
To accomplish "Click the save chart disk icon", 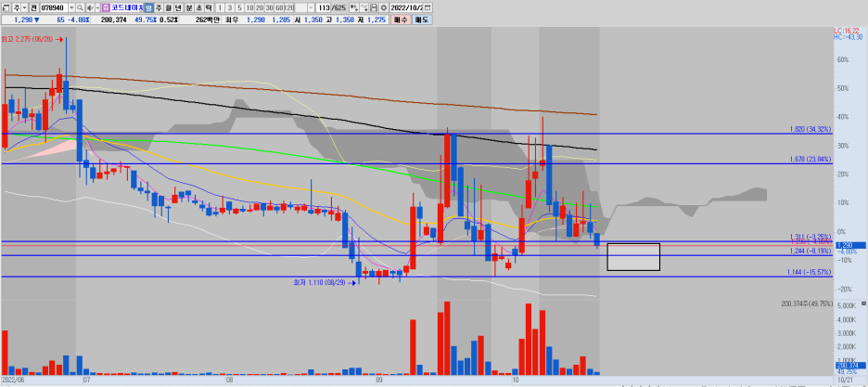I will pos(374,7).
